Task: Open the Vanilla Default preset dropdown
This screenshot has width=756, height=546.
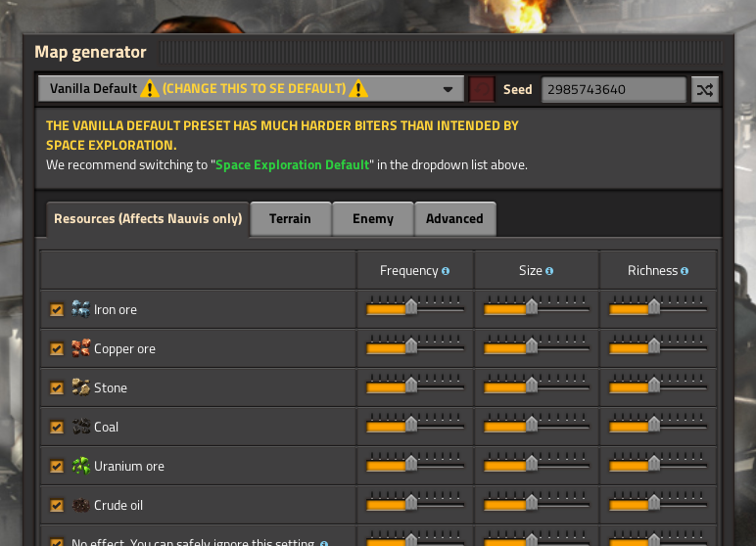Action: (251, 89)
